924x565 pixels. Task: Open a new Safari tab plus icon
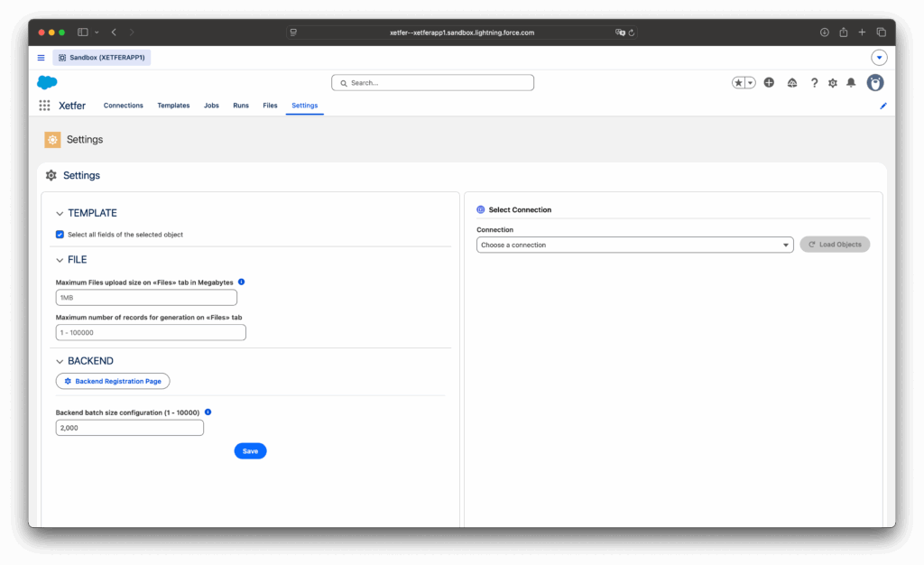(862, 32)
